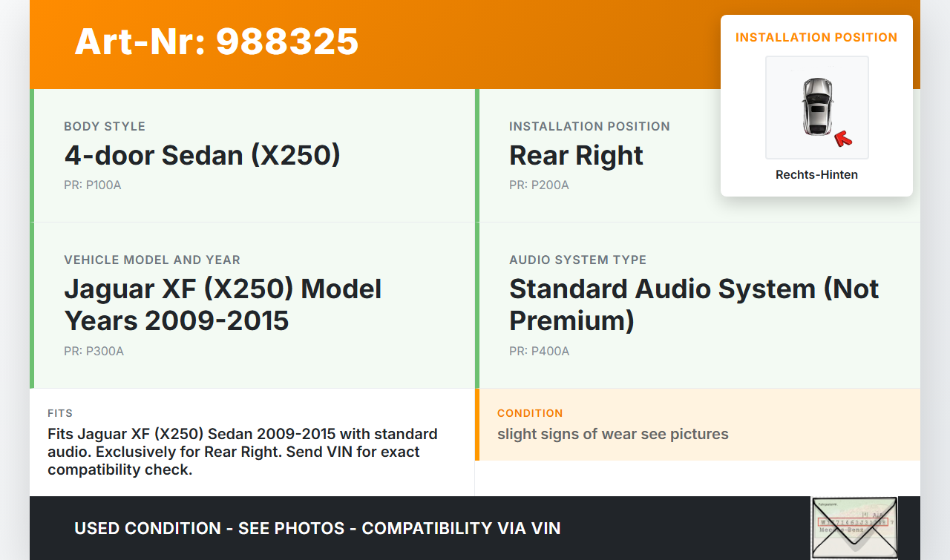Click the PR: P100A code
The image size is (950, 560).
[92, 185]
